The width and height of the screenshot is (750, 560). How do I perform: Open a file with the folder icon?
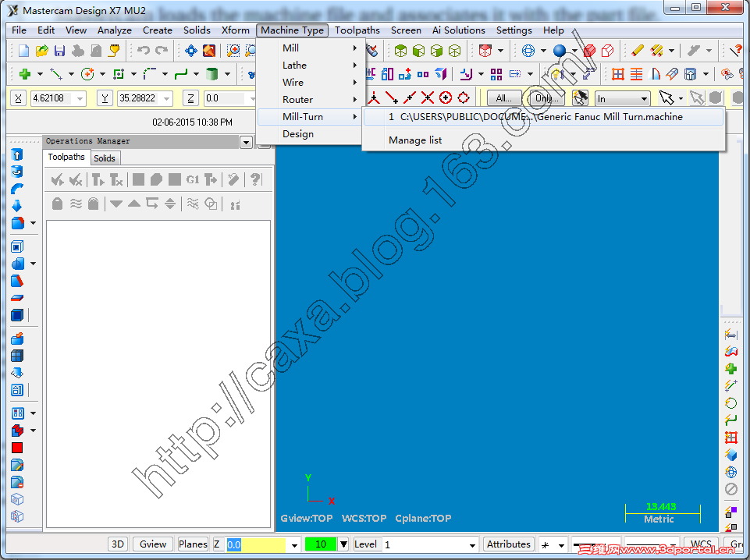tap(42, 51)
